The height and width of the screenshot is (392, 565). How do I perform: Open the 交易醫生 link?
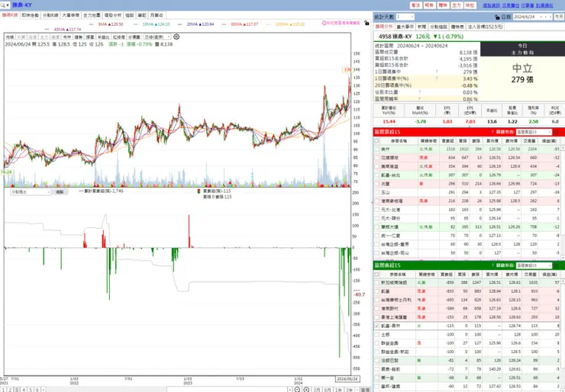(x=511, y=5)
